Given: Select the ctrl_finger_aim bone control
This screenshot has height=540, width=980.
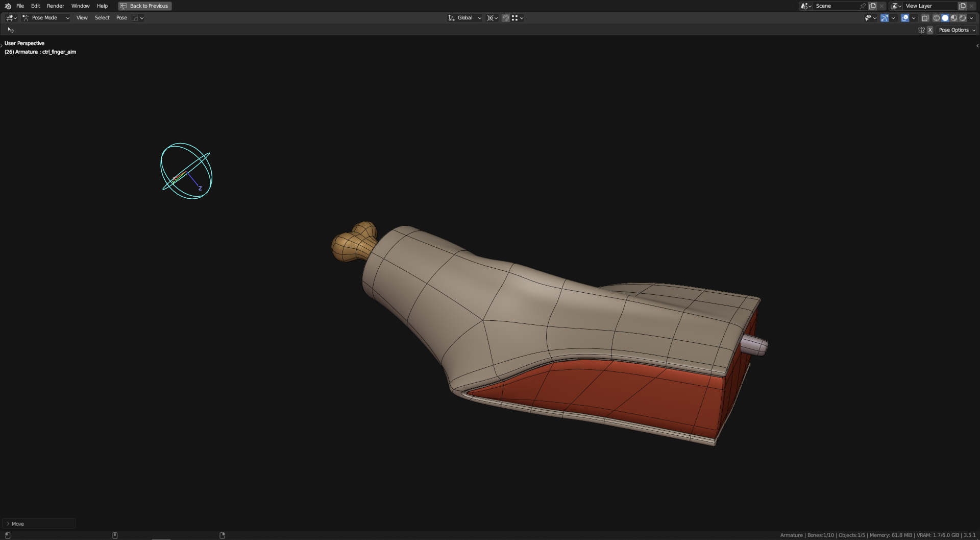Looking at the screenshot, I should [x=186, y=171].
